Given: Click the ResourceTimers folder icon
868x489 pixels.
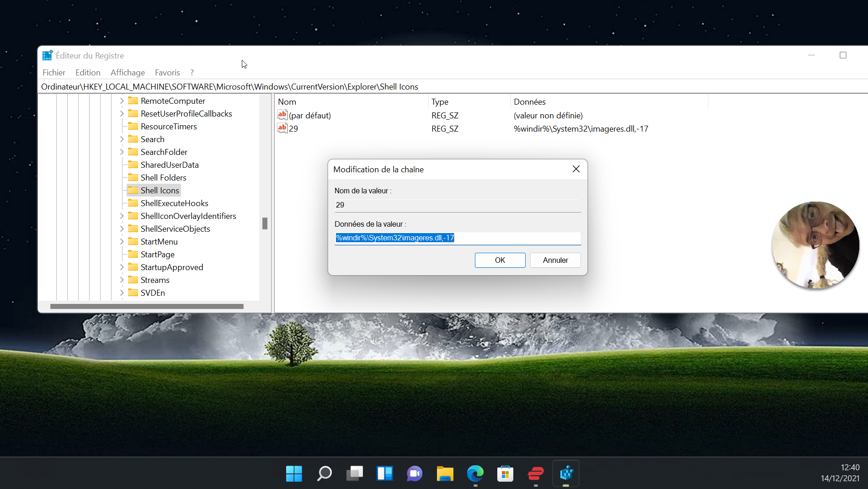Looking at the screenshot, I should click(133, 126).
